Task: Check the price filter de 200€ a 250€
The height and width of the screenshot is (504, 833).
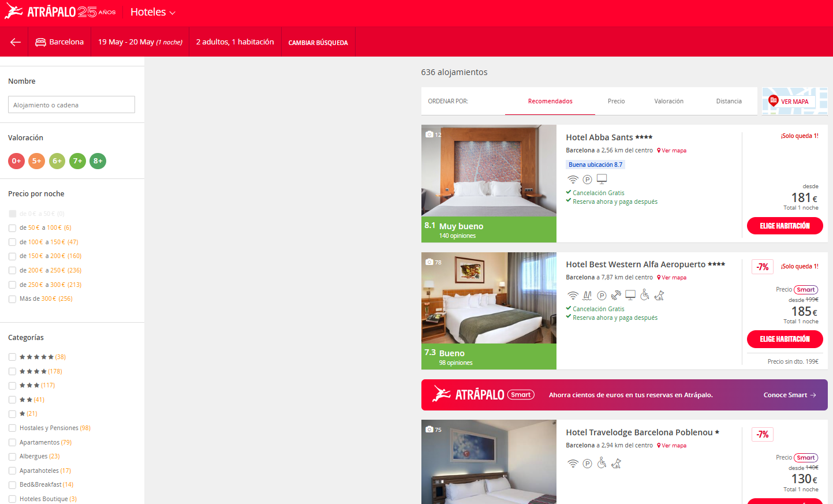Action: click(12, 271)
